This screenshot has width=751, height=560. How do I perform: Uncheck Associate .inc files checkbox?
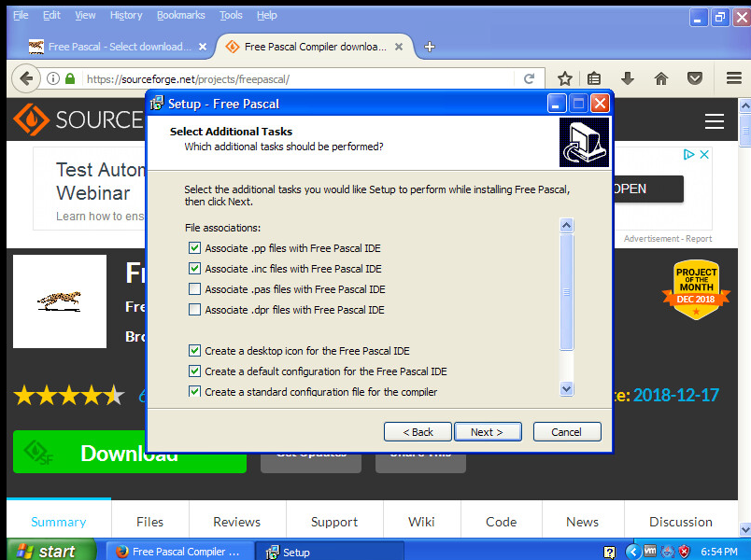coord(194,269)
